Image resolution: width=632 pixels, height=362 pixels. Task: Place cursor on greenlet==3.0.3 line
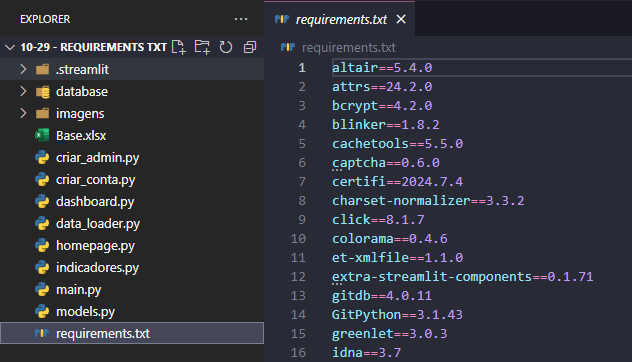point(390,333)
